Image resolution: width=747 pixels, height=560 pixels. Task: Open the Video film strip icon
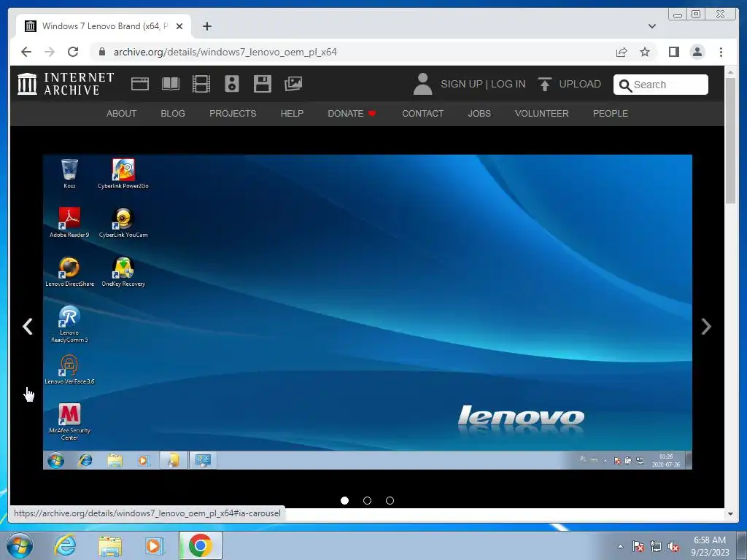click(x=201, y=84)
